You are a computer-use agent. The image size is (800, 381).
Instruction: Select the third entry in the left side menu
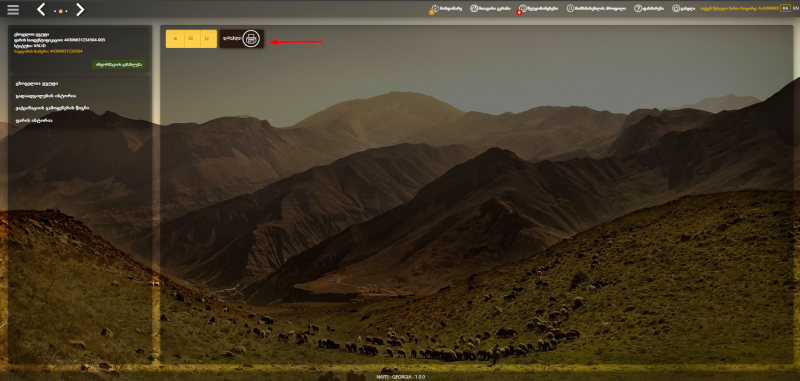pyautogui.click(x=52, y=108)
